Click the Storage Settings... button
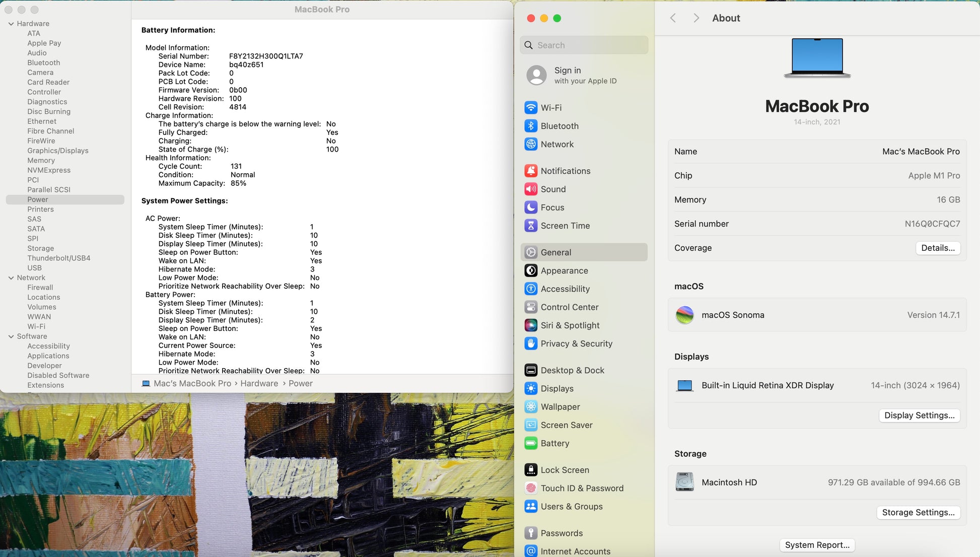This screenshot has height=557, width=980. click(x=918, y=512)
